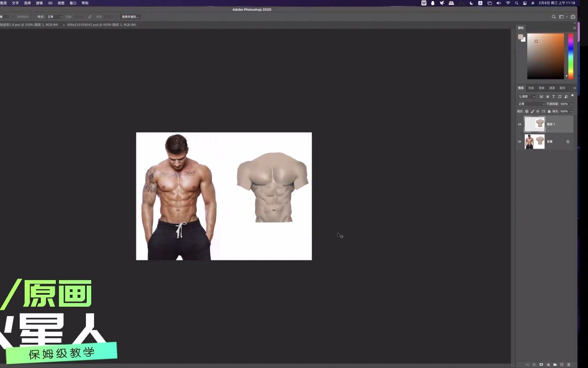Switch to the 色板 panel tab
The image size is (588, 368).
(x=531, y=88)
